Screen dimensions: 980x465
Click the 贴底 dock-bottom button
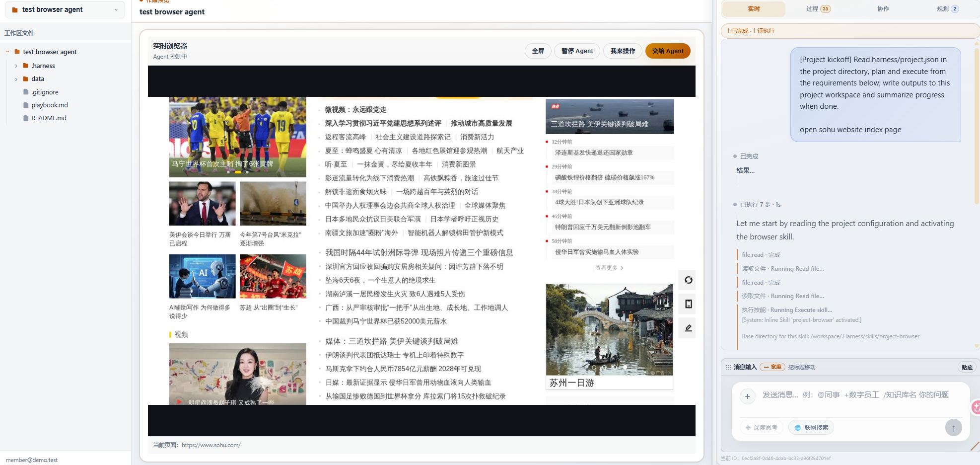967,368
